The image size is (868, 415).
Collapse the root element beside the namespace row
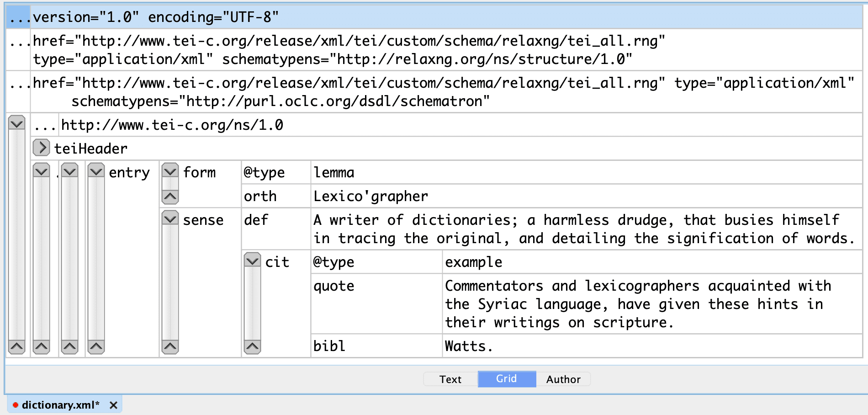tap(17, 123)
